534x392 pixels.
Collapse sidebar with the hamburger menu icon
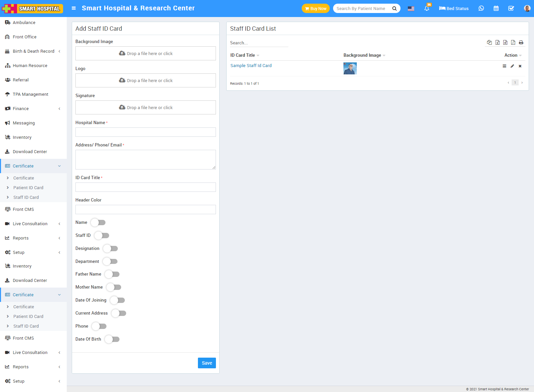coord(74,8)
